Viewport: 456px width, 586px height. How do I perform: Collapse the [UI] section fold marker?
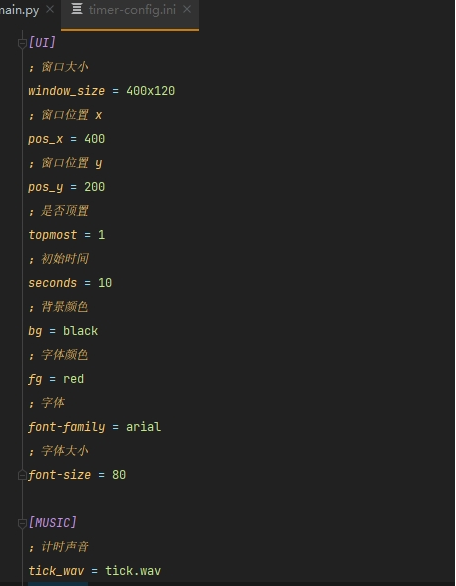coord(22,44)
